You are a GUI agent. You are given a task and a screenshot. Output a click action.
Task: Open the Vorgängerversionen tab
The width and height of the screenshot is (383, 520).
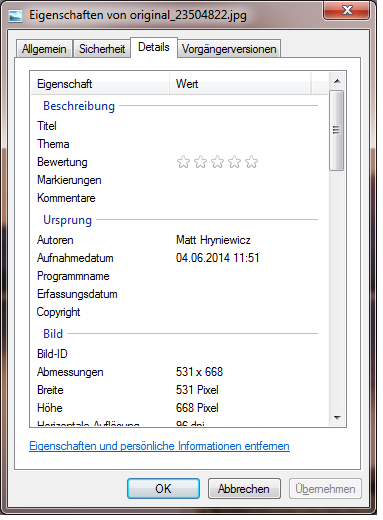point(229,49)
